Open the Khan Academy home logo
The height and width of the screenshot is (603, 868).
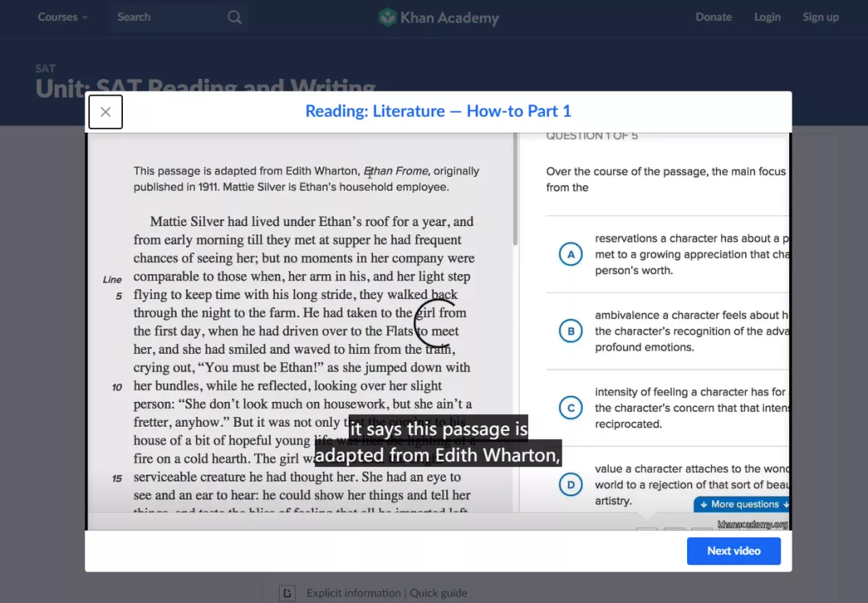click(x=439, y=18)
